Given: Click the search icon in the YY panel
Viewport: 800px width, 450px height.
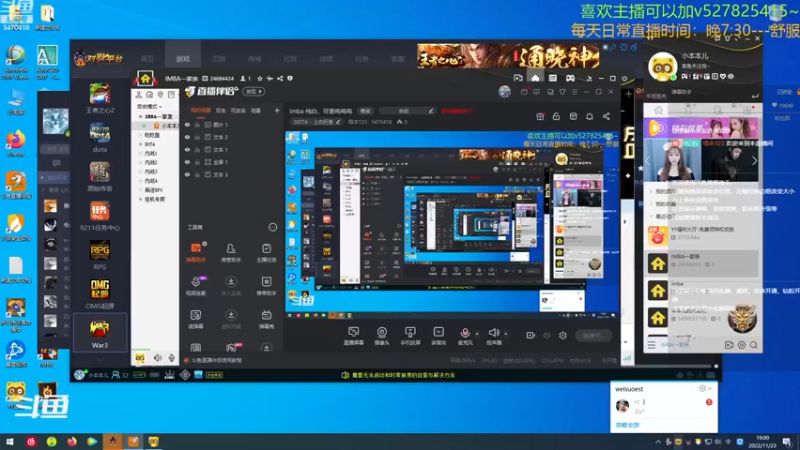Looking at the screenshot, I should 754,345.
